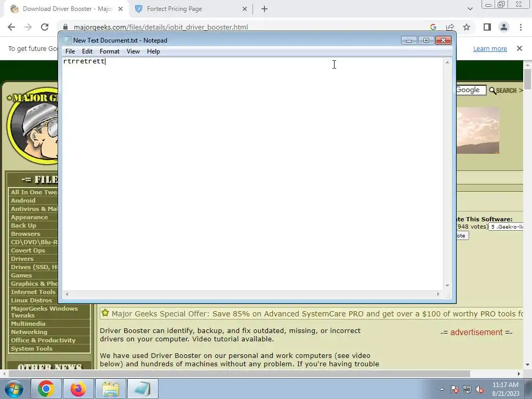Screen dimensions: 532x399
Task: Click the Google search input field
Action: pyautogui.click(x=471, y=90)
